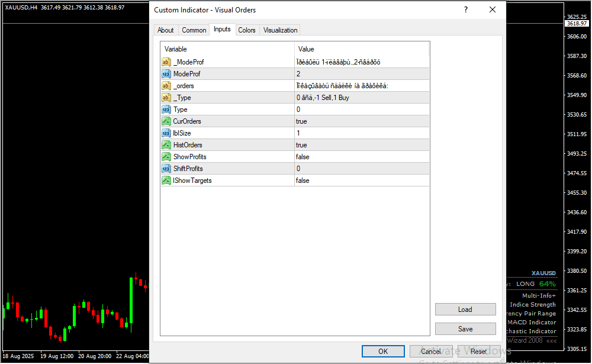
Task: Switch to the Colors tab
Action: click(247, 30)
